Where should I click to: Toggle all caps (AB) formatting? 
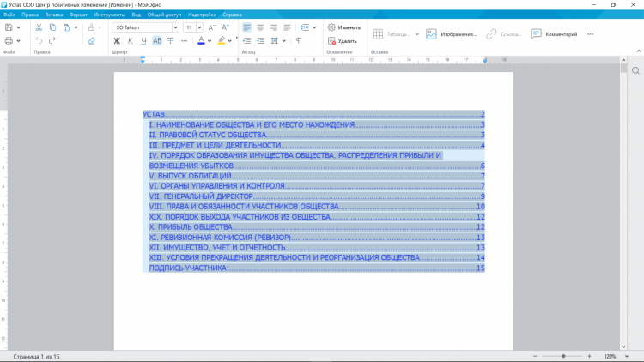click(157, 40)
